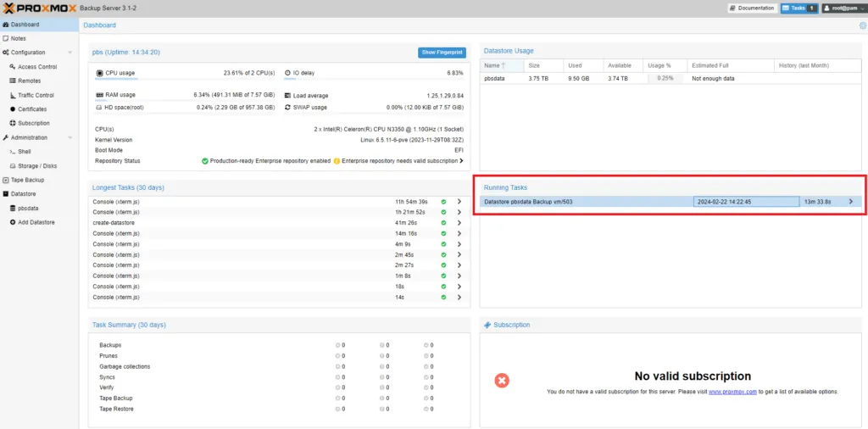This screenshot has width=868, height=429.
Task: Click the RAM usage memory icon
Action: click(x=100, y=95)
